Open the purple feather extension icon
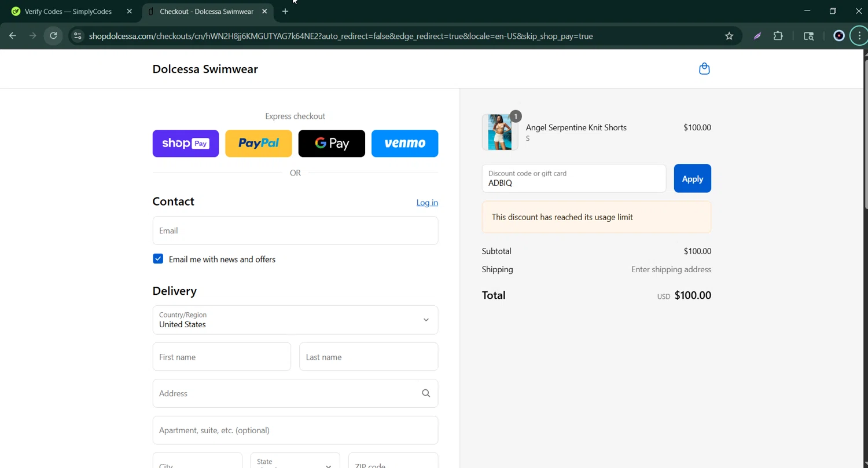Viewport: 868px width, 468px height. pos(757,36)
